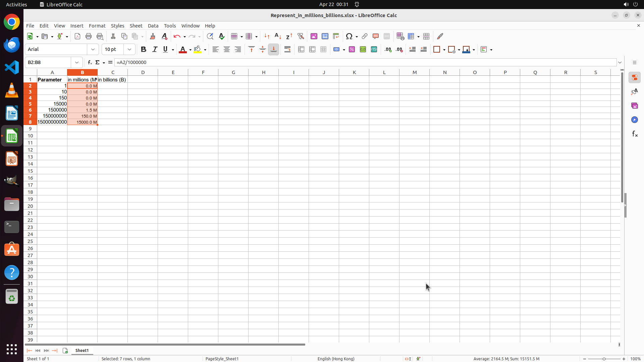This screenshot has height=362, width=644.
Task: Click the Sort Ascending icon
Action: 278,37
